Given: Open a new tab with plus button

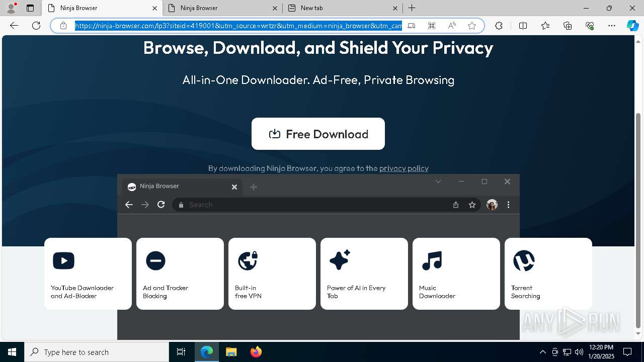Looking at the screenshot, I should point(412,8).
